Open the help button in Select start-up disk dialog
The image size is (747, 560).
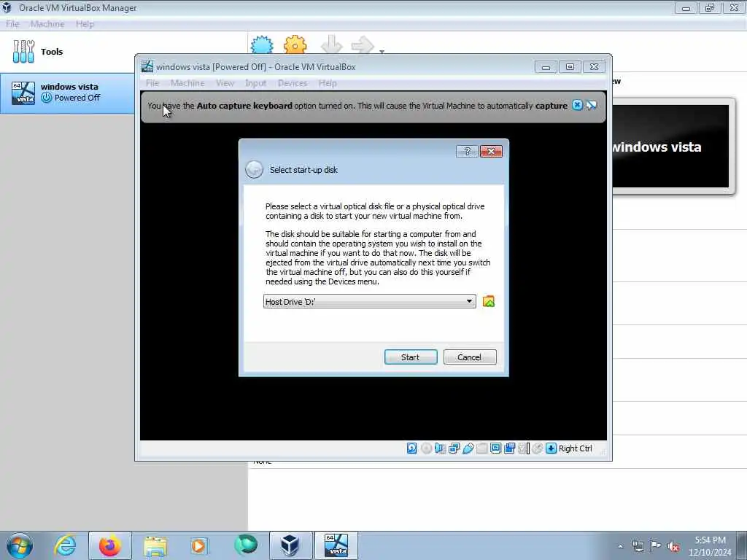467,152
